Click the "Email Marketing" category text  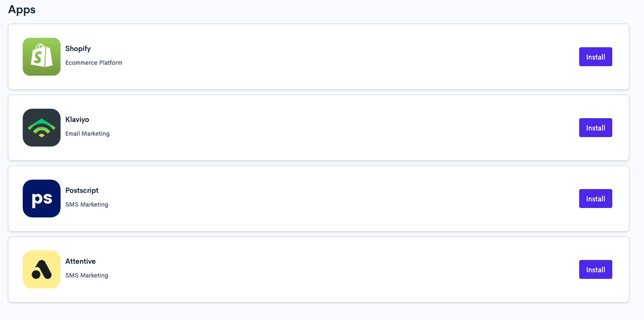pyautogui.click(x=88, y=134)
